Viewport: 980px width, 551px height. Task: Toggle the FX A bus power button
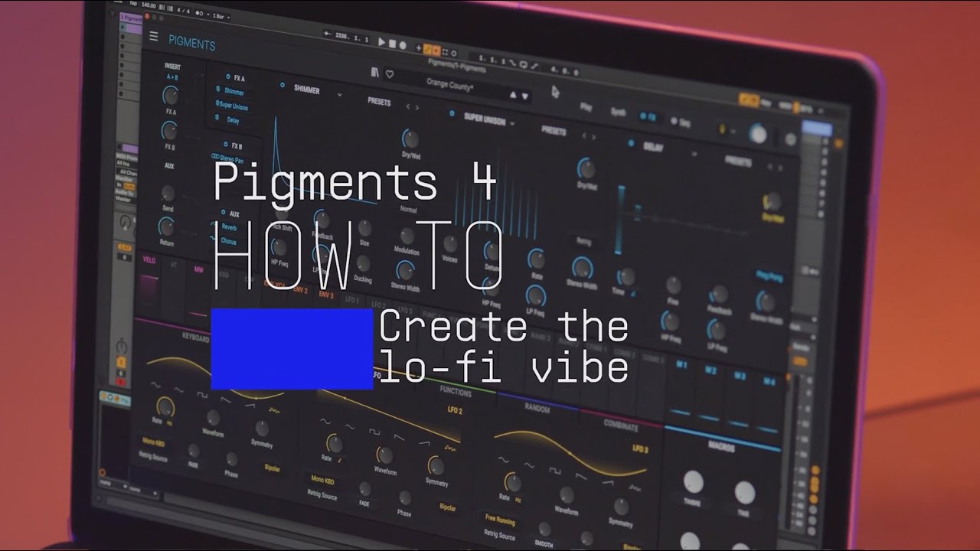(x=227, y=77)
